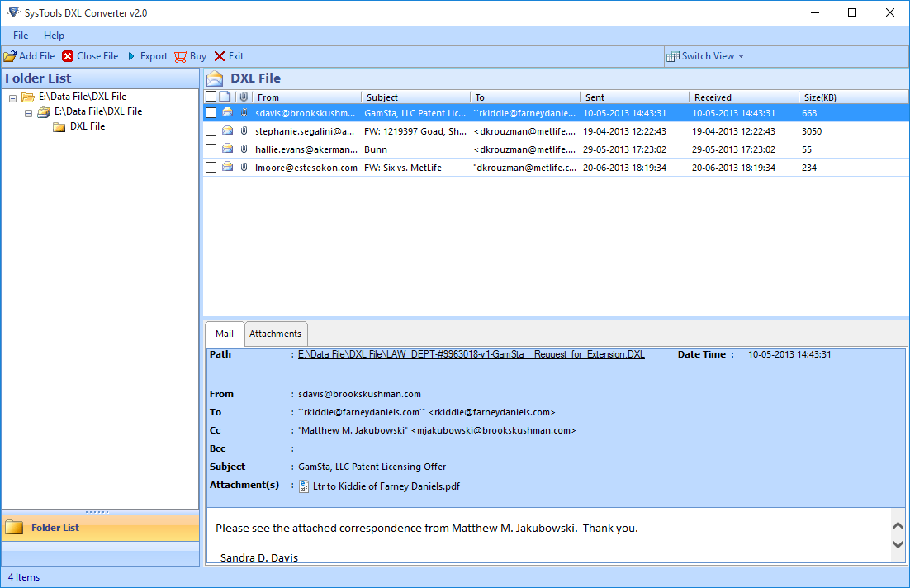Screen dimensions: 910x588
Task: Select the FW: 1219397 Goad subject cell
Action: pos(415,131)
